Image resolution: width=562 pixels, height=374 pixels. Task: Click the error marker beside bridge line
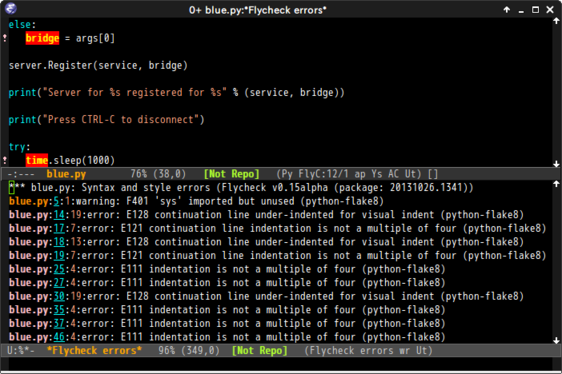pos(5,38)
